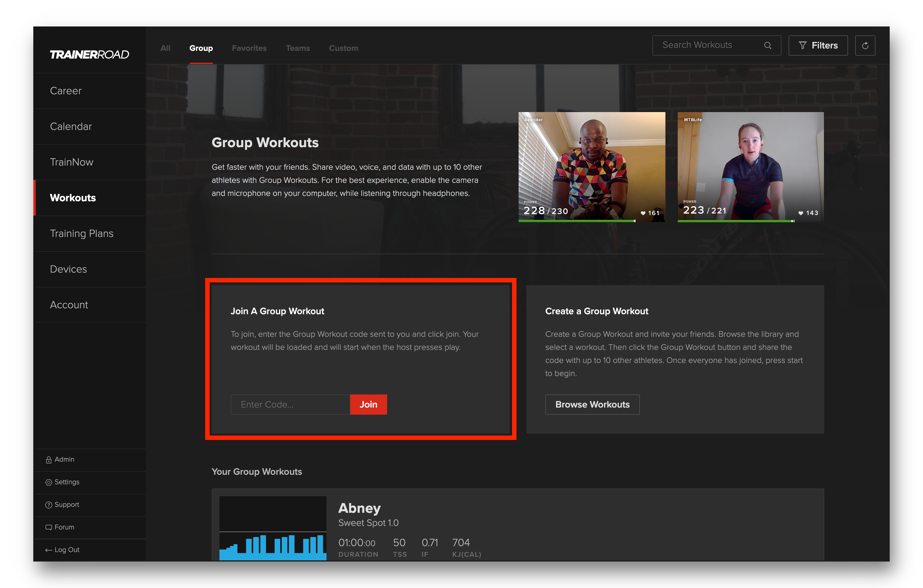Image resolution: width=923 pixels, height=588 pixels.
Task: Click the Join A Group Workout heading
Action: coord(277,311)
